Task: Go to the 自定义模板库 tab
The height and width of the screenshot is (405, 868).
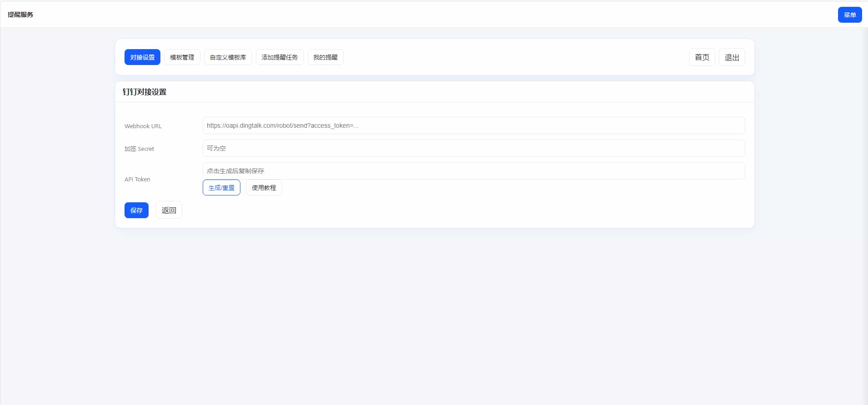Action: pyautogui.click(x=228, y=57)
